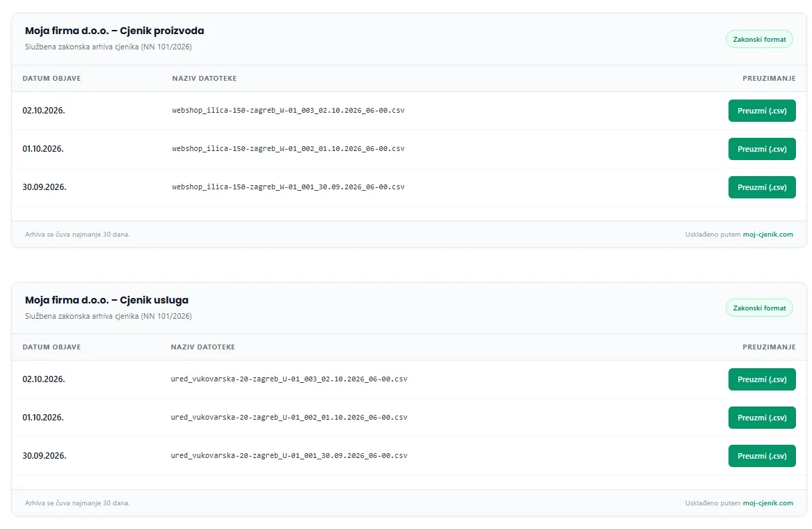Click Zakonski format badge for Cjenik usluga

click(x=759, y=308)
